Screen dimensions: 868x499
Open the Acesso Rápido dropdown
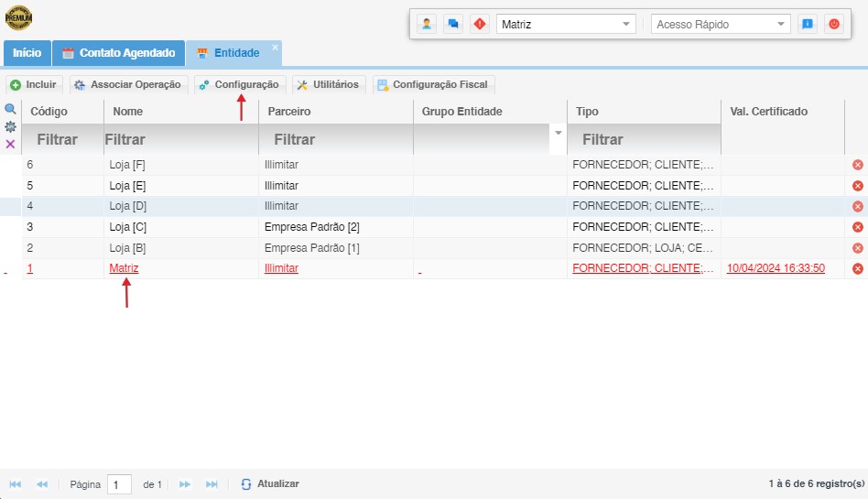click(x=780, y=25)
